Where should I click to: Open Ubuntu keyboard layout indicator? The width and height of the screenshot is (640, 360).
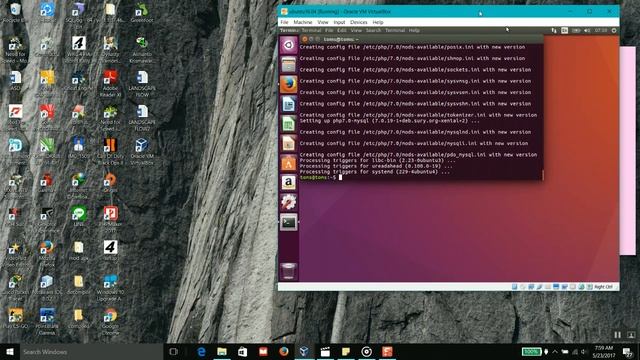tap(564, 30)
